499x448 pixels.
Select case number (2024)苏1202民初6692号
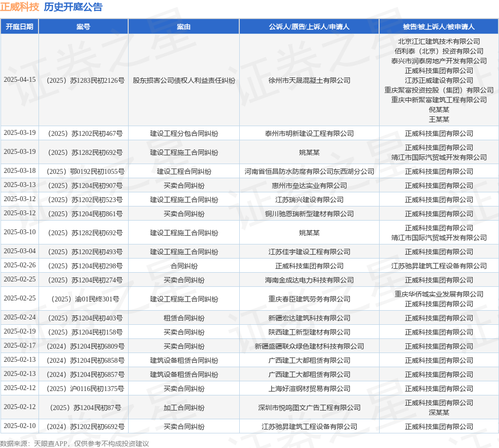pyautogui.click(x=86, y=427)
